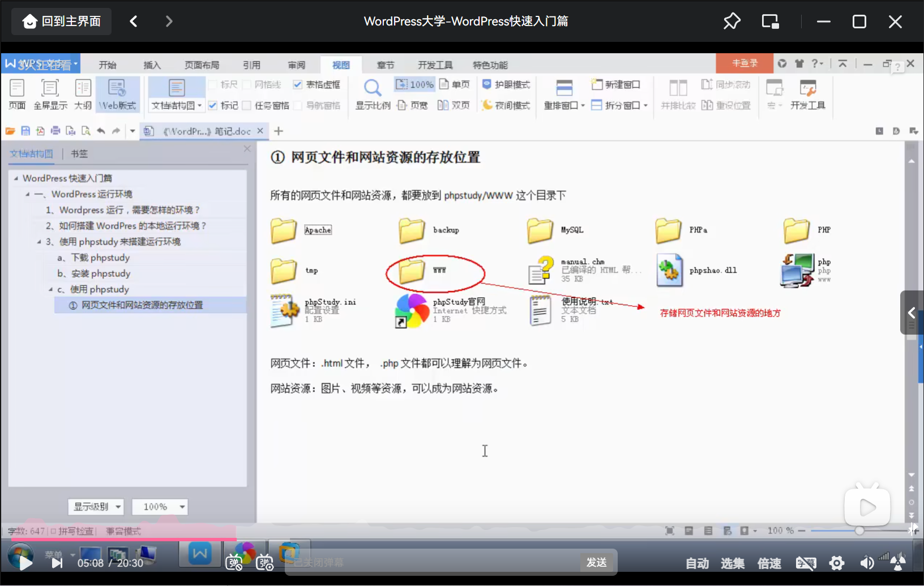Image resolution: width=924 pixels, height=586 pixels.
Task: Close the 笔记.doc document tab
Action: (260, 131)
